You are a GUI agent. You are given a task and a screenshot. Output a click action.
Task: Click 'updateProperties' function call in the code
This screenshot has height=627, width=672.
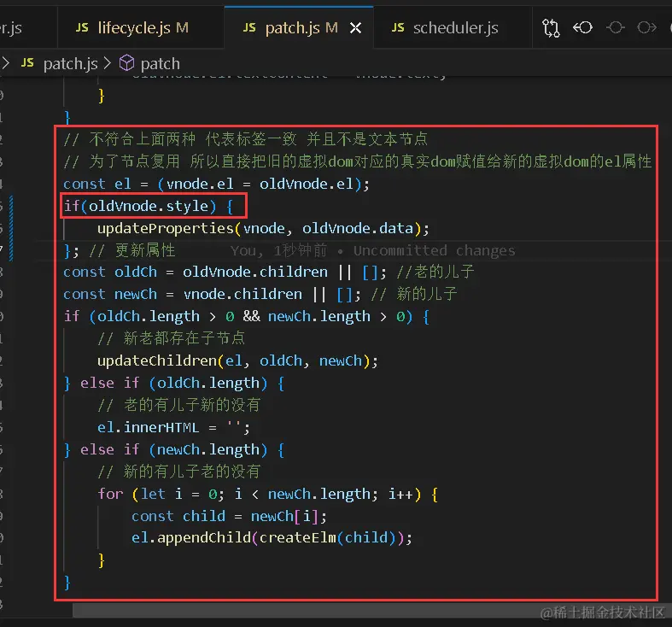point(166,229)
